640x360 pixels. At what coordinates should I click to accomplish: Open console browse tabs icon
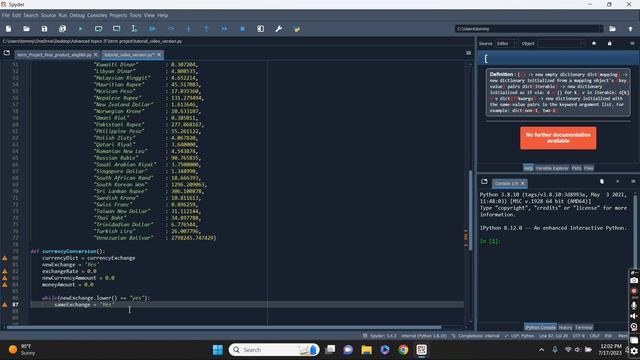coord(484,182)
